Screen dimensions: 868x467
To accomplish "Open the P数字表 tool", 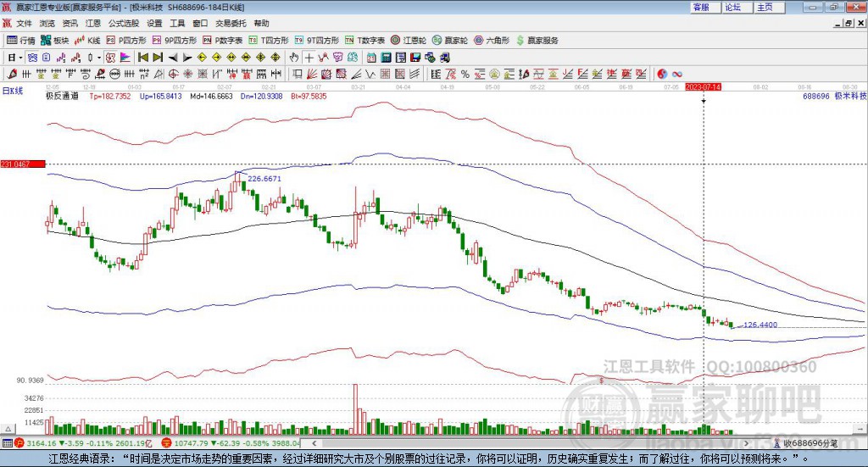I will [223, 41].
